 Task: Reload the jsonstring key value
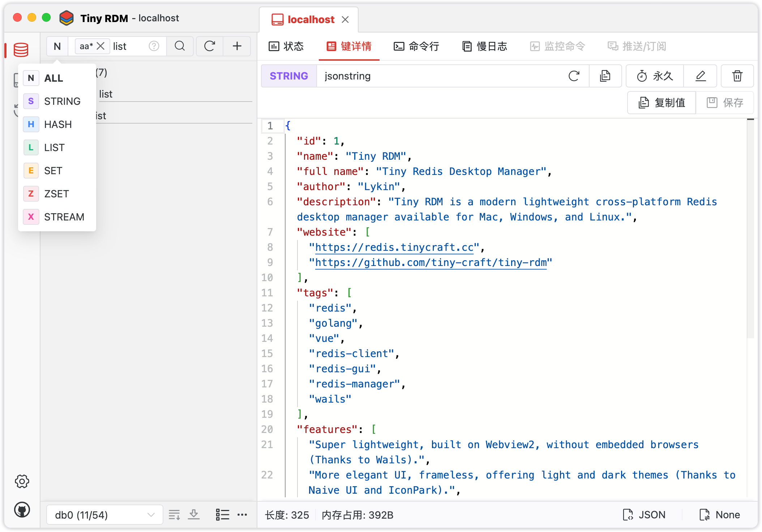pyautogui.click(x=574, y=76)
